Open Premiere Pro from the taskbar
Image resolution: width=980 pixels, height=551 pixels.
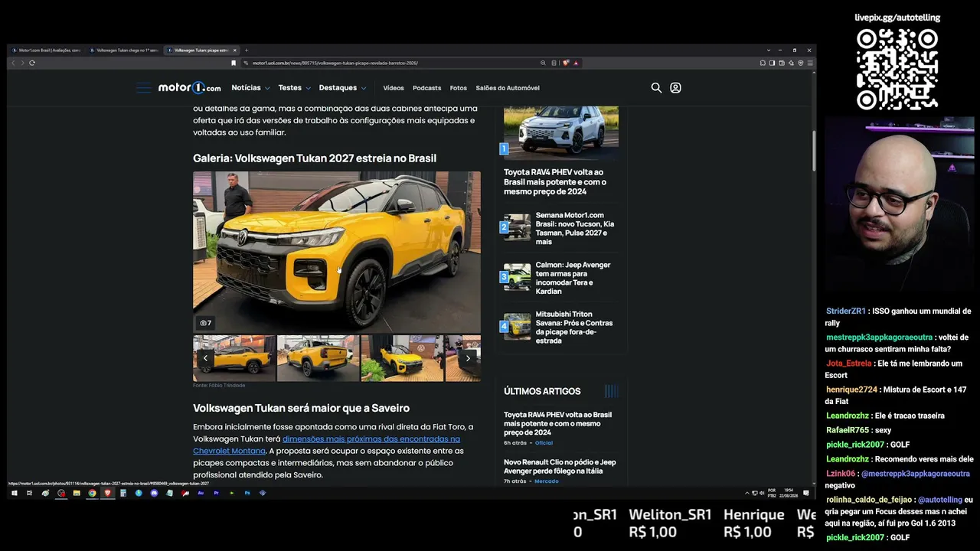216,494
